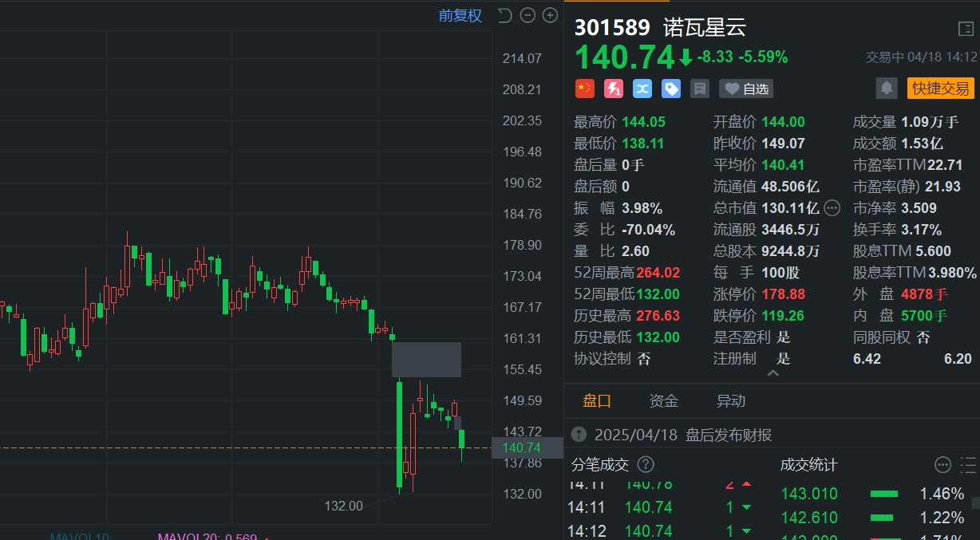Click the 成交量 value 1.09万手

tap(930, 121)
